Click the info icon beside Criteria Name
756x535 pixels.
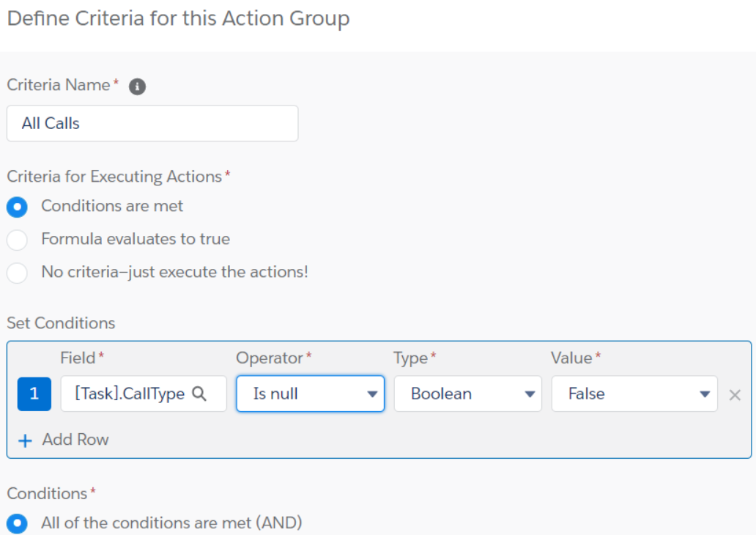coord(137,86)
